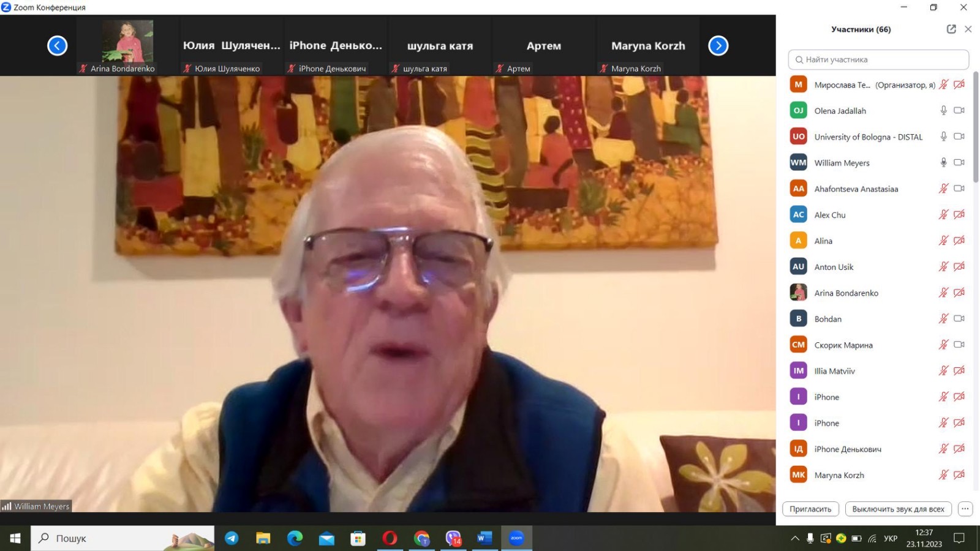Viewport: 980px width, 551px height.
Task: Show next participants in gallery strip
Action: click(x=718, y=45)
